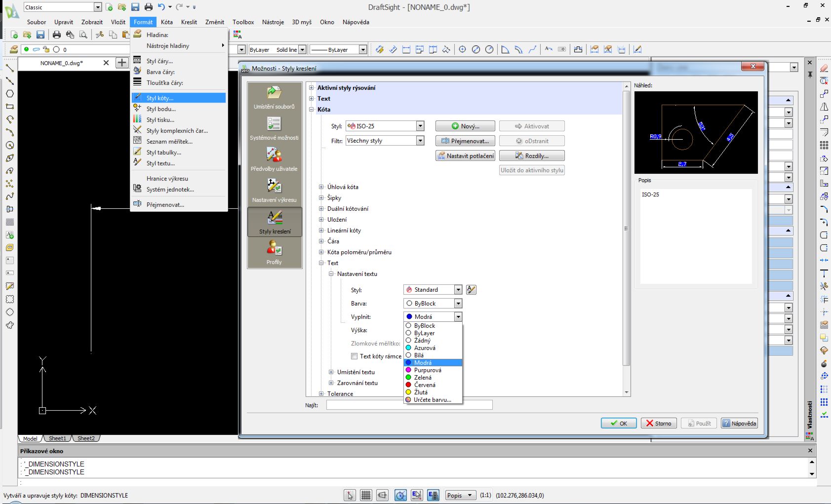Image resolution: width=831 pixels, height=504 pixels.
Task: Select the Line draw tool in left toolbar
Action: pyautogui.click(x=9, y=68)
